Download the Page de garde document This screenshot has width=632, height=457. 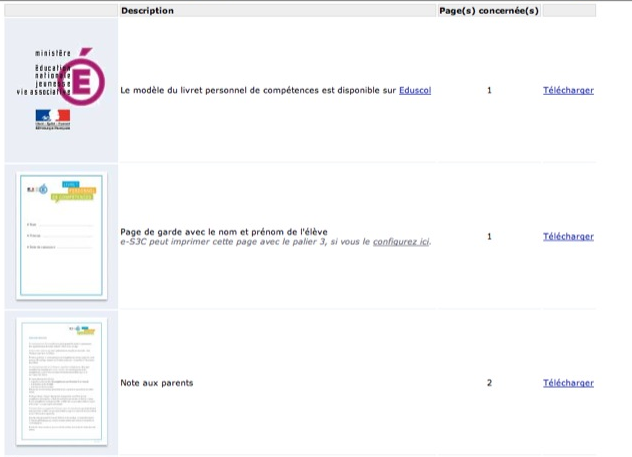click(568, 237)
